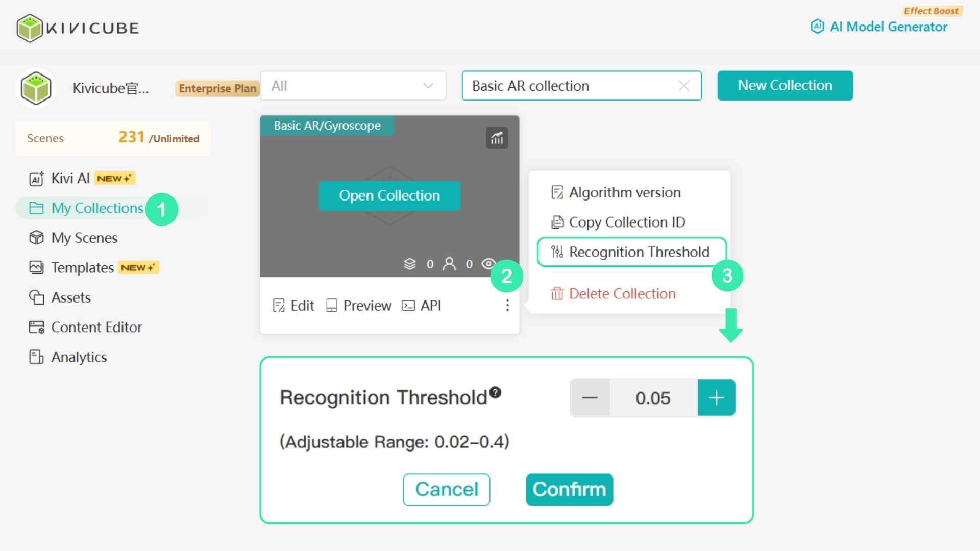Choose Copy Collection ID from the menu

pyautogui.click(x=618, y=222)
